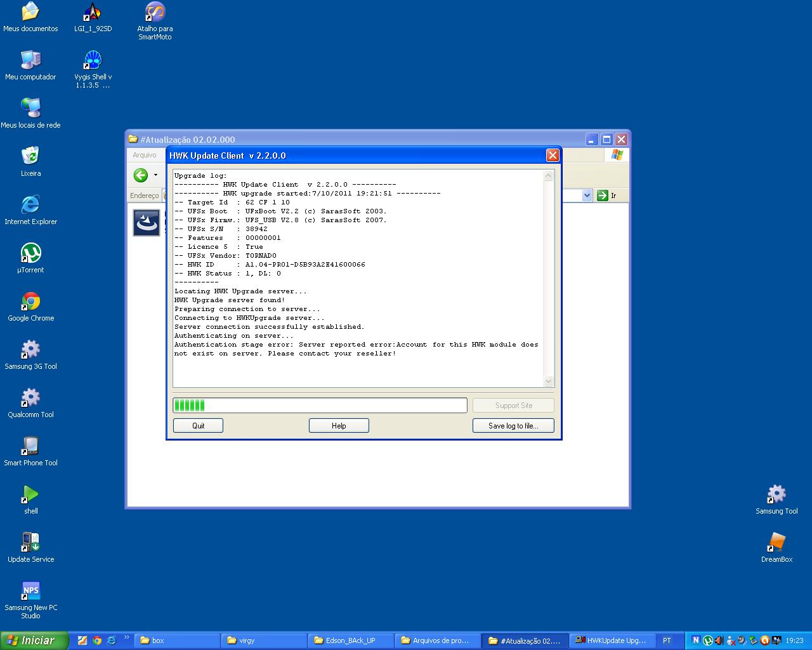Screen dimensions: 812x650
Task: Click Ir go button in address bar
Action: 607,196
